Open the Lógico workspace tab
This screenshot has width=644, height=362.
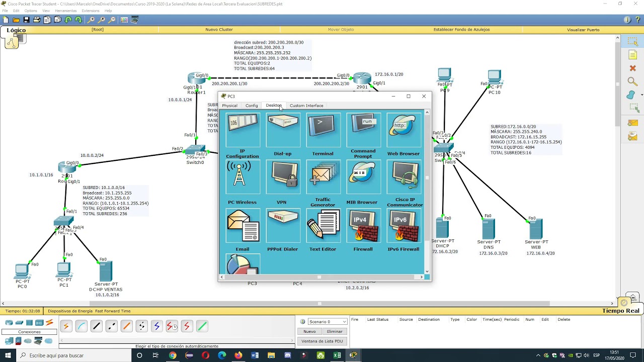(16, 30)
